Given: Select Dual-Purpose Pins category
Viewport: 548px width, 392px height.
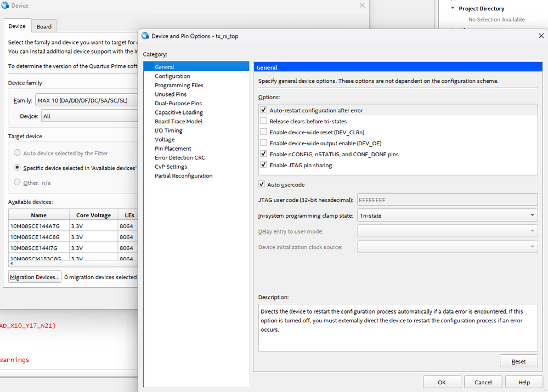Looking at the screenshot, I should pyautogui.click(x=178, y=103).
